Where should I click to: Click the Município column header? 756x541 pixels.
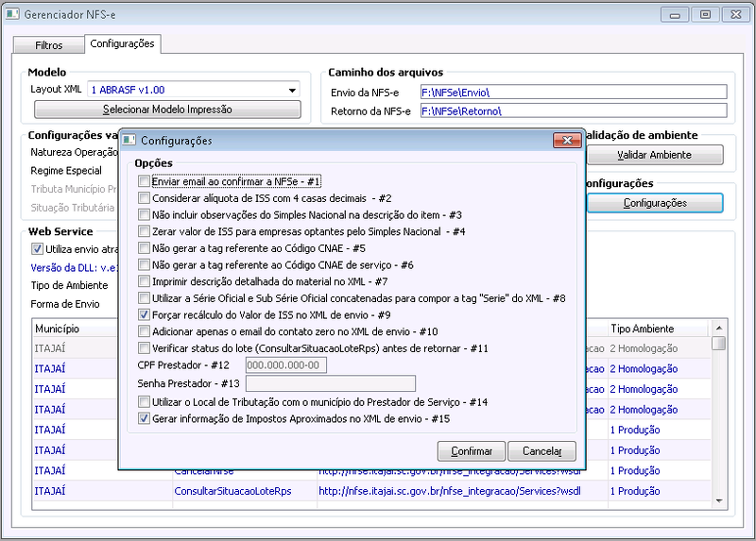[x=75, y=329]
